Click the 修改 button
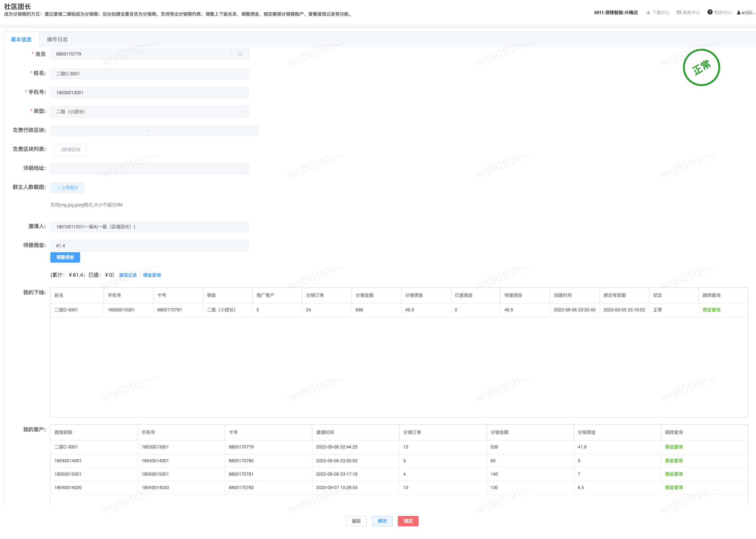Viewport: 756px width, 539px height. (x=382, y=521)
